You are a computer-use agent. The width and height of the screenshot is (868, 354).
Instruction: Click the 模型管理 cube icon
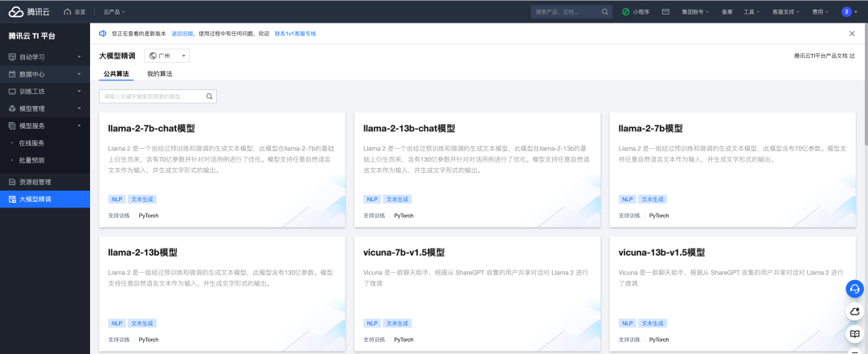(x=12, y=109)
